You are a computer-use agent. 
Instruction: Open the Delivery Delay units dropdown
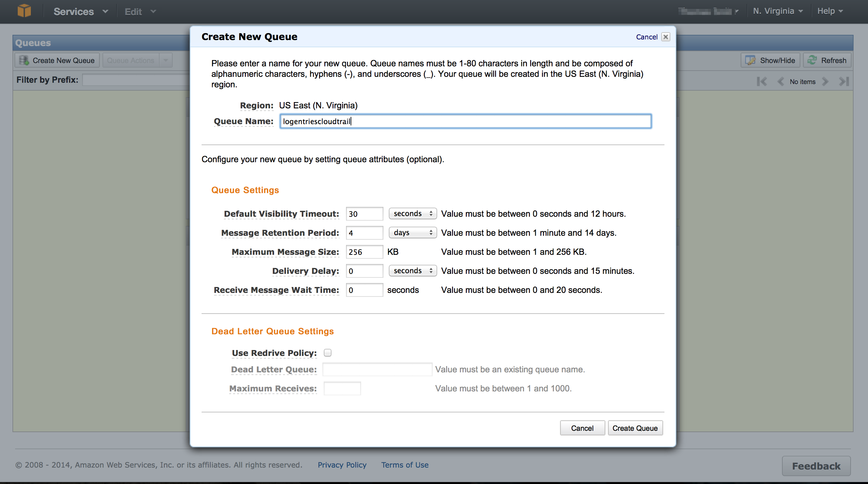click(412, 271)
